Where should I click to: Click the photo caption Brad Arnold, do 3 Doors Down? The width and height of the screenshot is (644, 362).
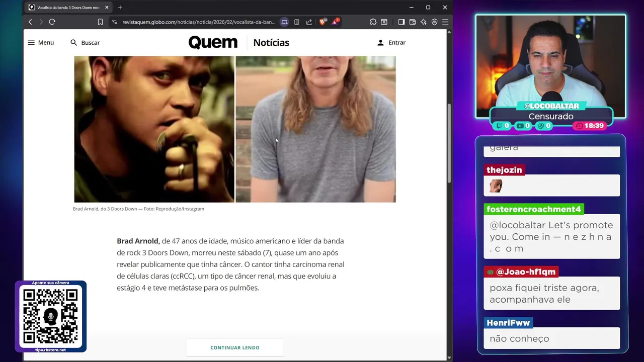point(138,209)
